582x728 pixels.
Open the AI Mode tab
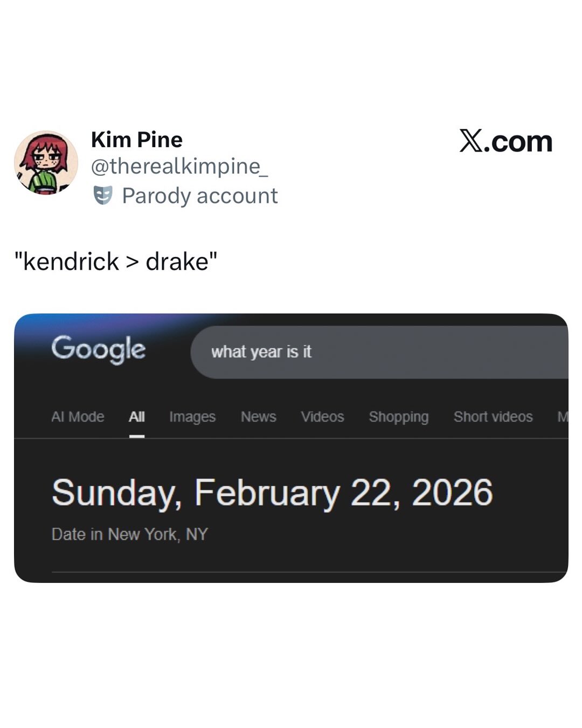(78, 417)
